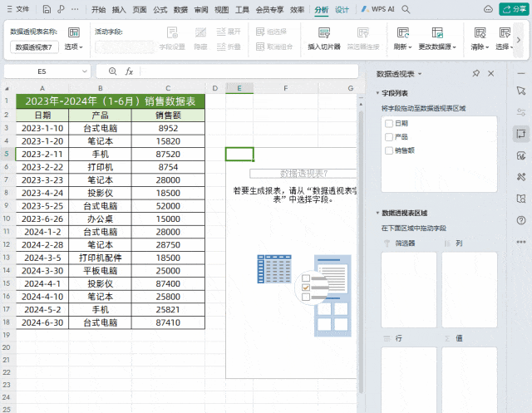Screen dimensions: 532x413
Task: Click the 销售额 column header cell
Action: 168,116
